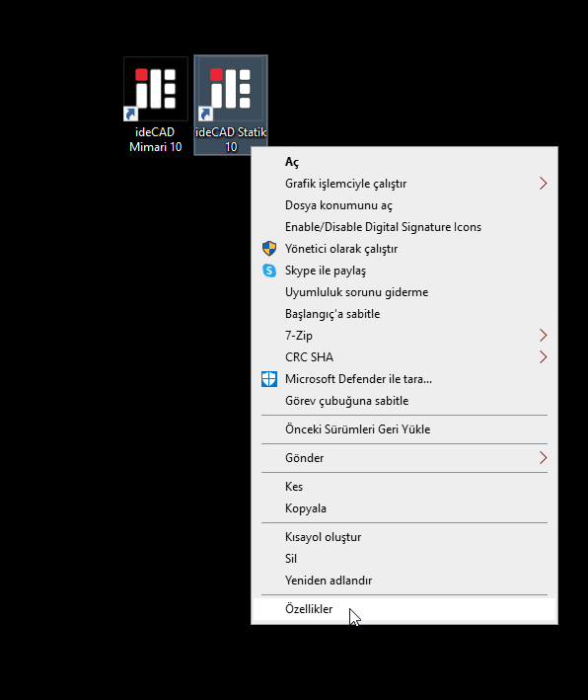
Task: Click the Skype icon in context menu
Action: pos(269,271)
